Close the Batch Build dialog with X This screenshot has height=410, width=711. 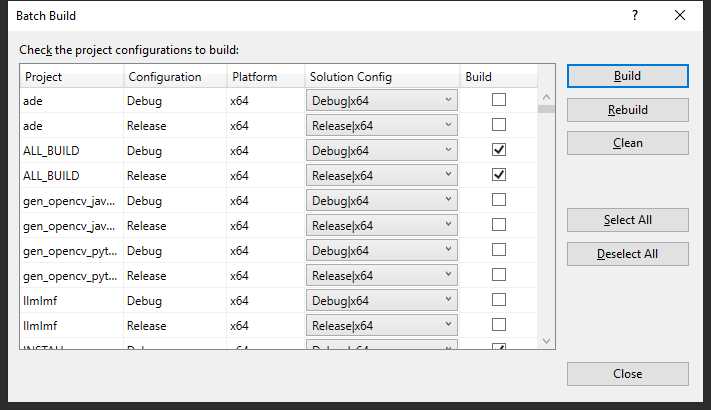click(x=680, y=15)
